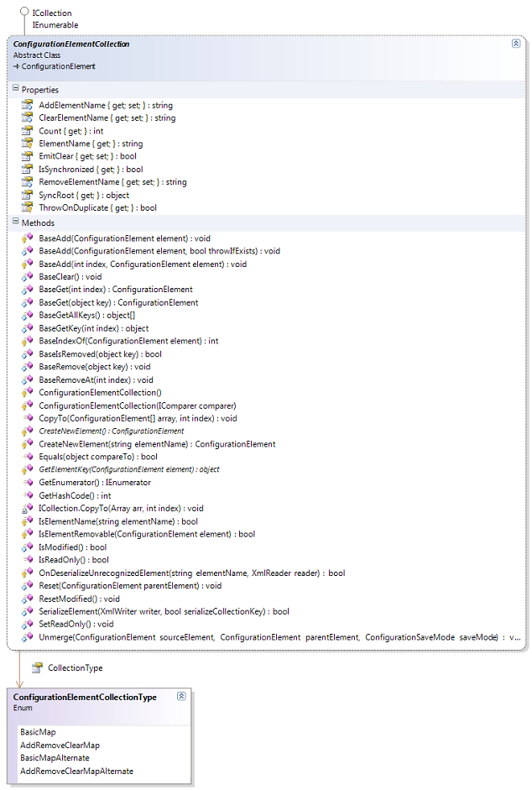532x790 pixels.
Task: Click the BaseGetAllKeys() method icon
Action: pyautogui.click(x=27, y=316)
